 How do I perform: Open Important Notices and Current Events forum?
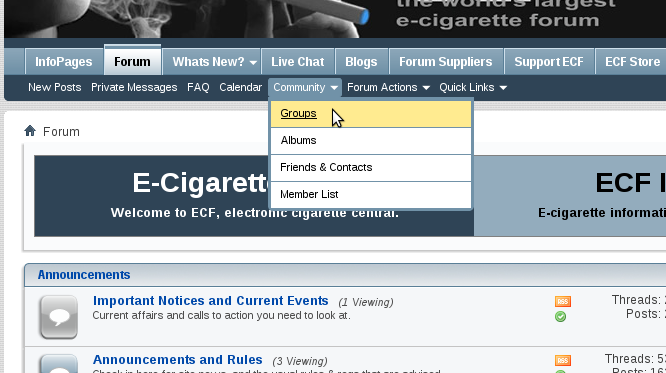[x=211, y=301]
